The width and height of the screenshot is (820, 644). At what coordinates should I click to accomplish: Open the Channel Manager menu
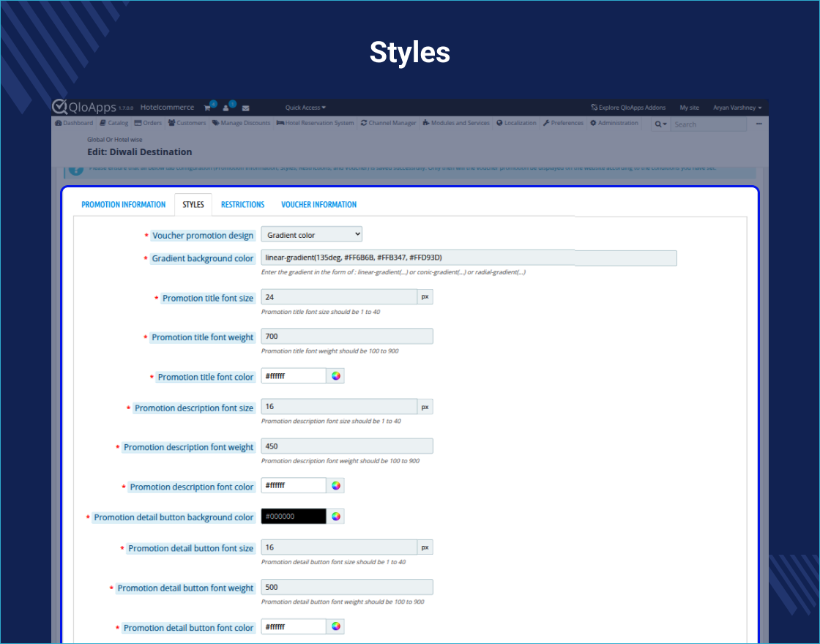coord(388,123)
